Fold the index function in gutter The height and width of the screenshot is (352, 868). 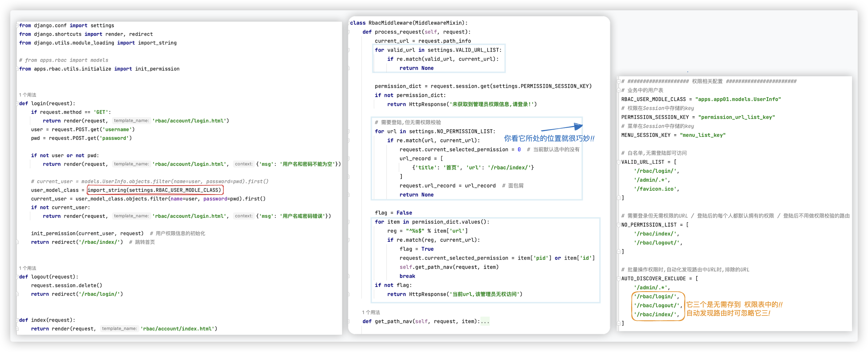click(x=17, y=320)
